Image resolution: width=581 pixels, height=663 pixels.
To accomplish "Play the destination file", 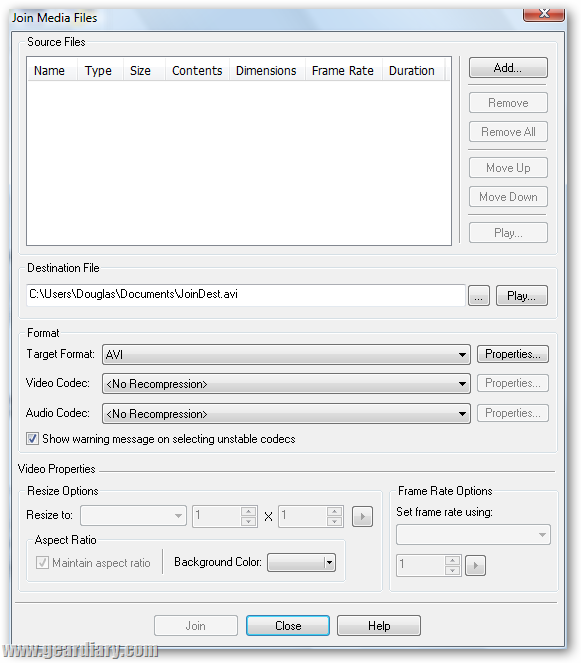I will (521, 296).
